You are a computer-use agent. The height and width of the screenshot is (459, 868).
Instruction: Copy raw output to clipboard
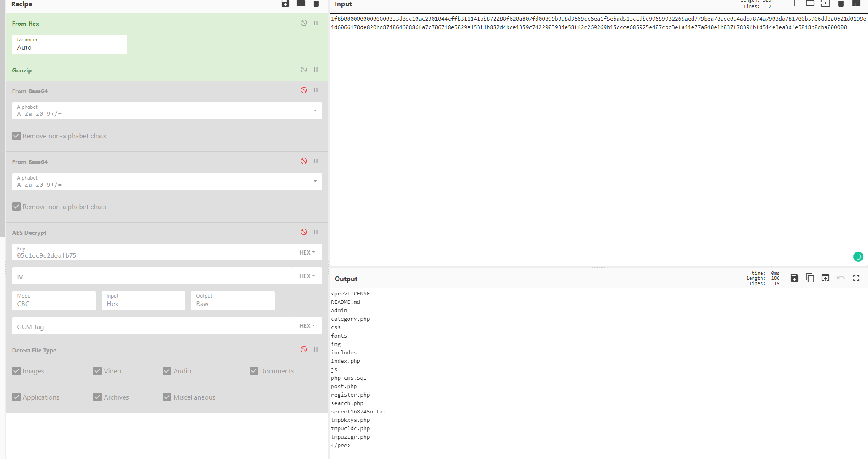point(810,278)
